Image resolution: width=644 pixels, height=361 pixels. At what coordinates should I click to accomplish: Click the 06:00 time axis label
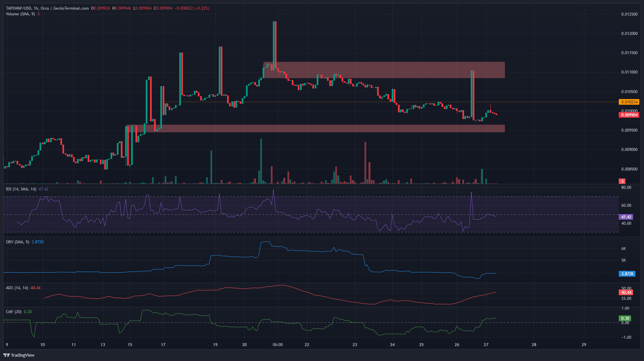pos(278,345)
